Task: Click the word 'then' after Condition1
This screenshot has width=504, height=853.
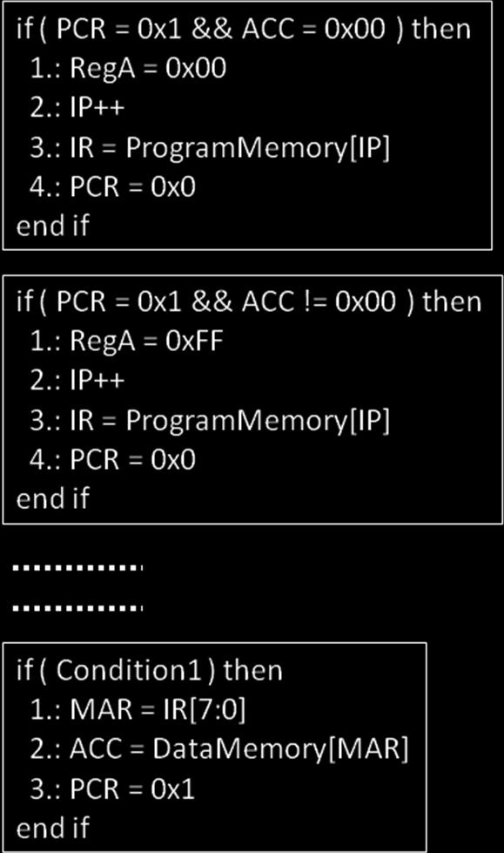Action: [253, 670]
